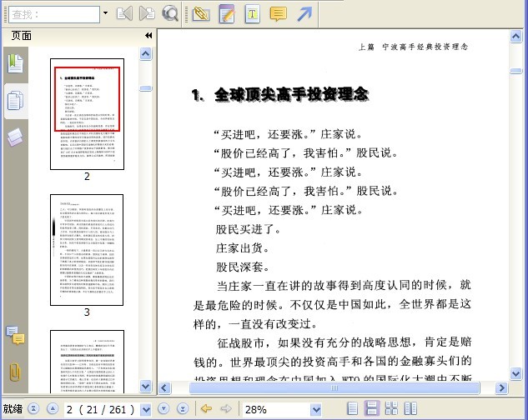Open the search options dropdown arrow

click(105, 13)
